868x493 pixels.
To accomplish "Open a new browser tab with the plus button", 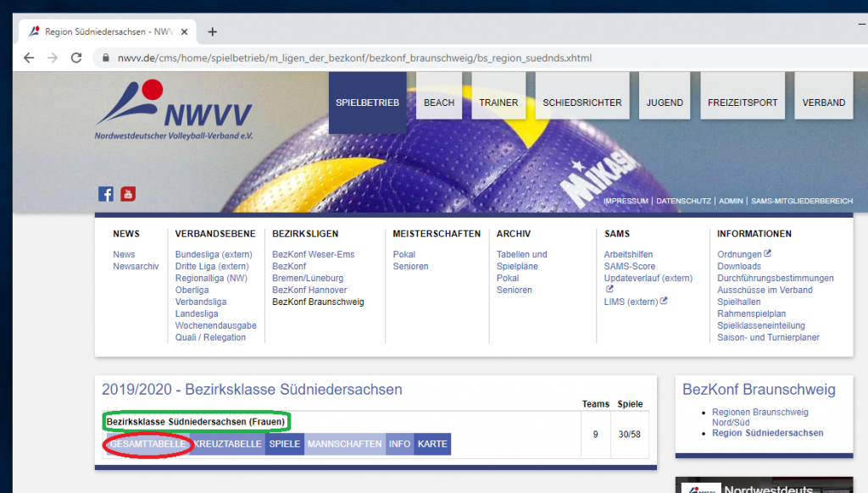I will 213,31.
